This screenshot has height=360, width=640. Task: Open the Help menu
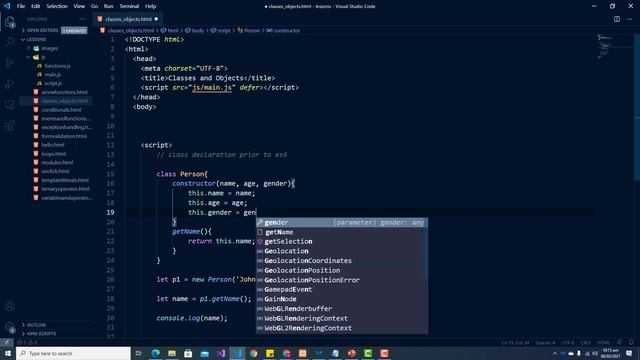pyautogui.click(x=151, y=6)
